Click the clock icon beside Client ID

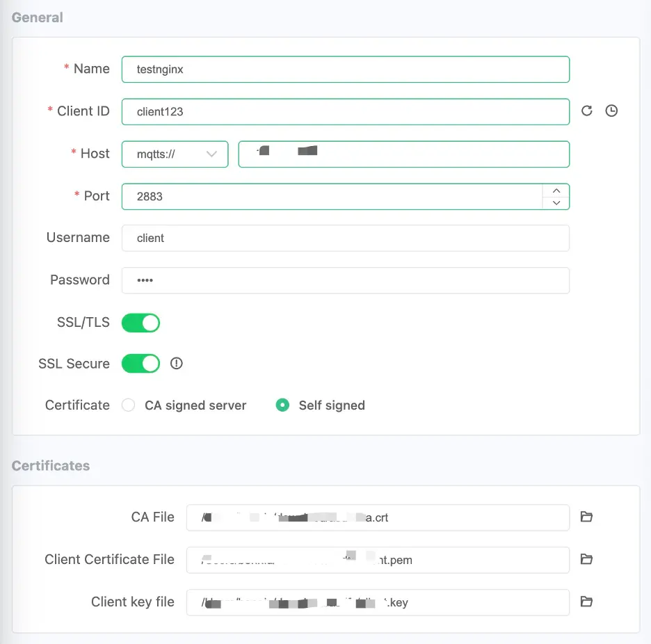point(611,111)
